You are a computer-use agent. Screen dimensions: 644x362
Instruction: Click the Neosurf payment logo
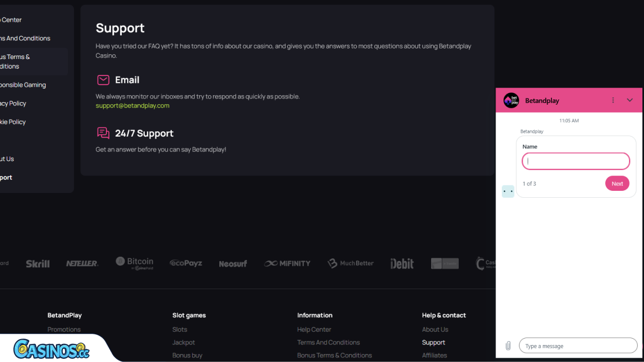click(233, 264)
